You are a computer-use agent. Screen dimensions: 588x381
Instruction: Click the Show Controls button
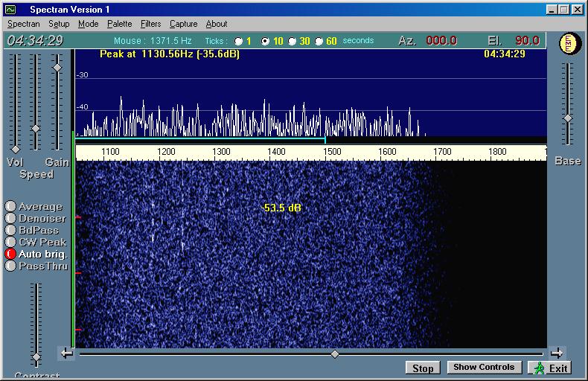(484, 368)
